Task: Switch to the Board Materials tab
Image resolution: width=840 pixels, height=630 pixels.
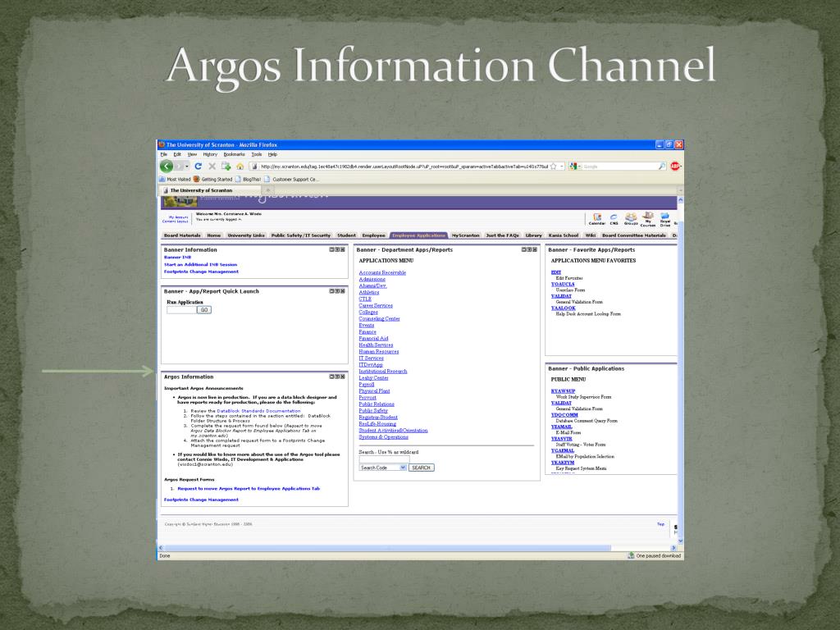Action: click(x=182, y=235)
